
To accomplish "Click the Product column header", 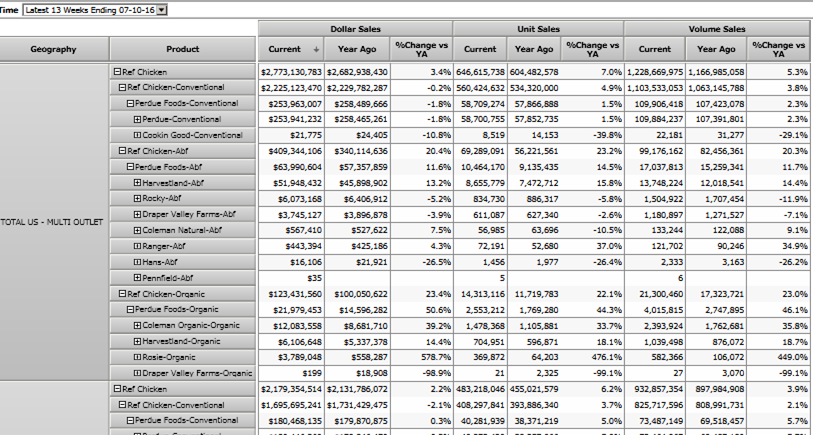I will point(182,49).
